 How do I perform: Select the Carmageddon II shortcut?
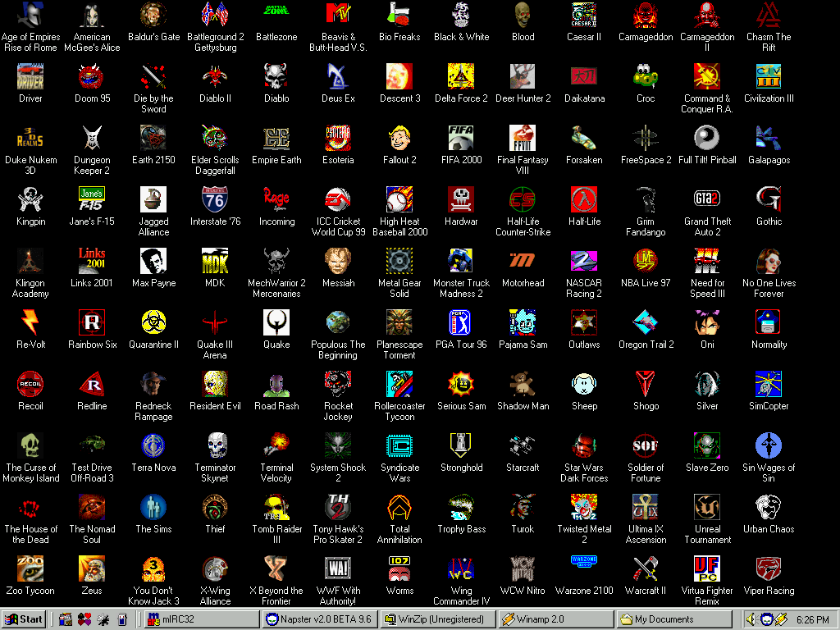click(x=707, y=16)
